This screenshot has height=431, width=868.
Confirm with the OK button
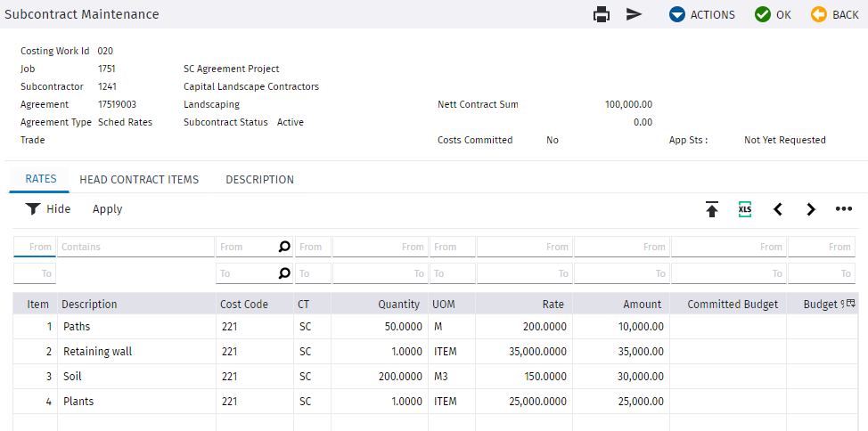click(x=773, y=15)
